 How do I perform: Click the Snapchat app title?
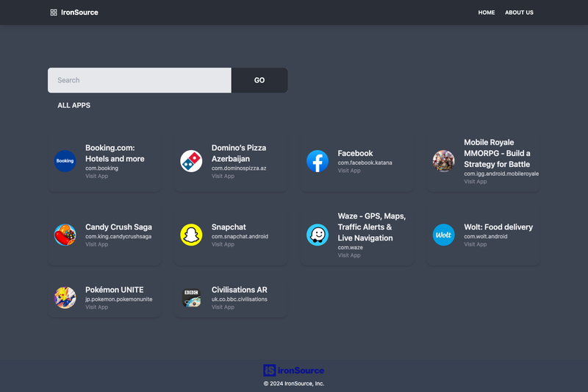click(x=229, y=227)
